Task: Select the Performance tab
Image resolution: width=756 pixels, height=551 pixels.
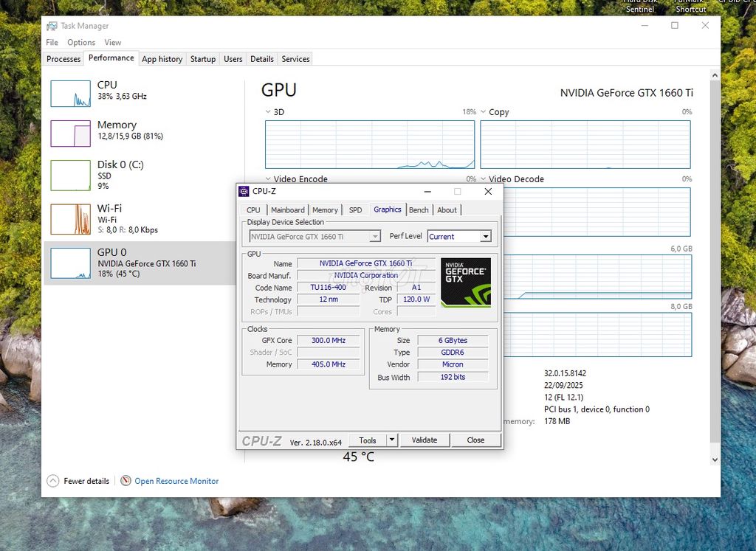Action: point(111,58)
